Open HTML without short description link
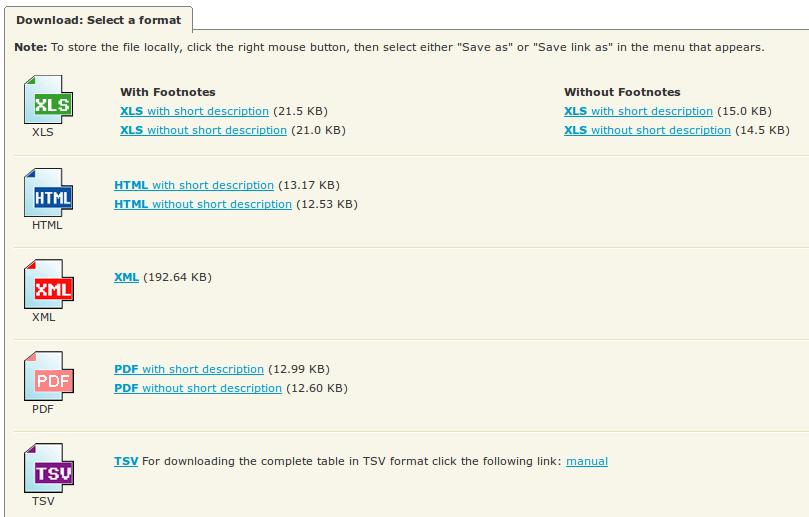This screenshot has height=517, width=809. point(203,204)
